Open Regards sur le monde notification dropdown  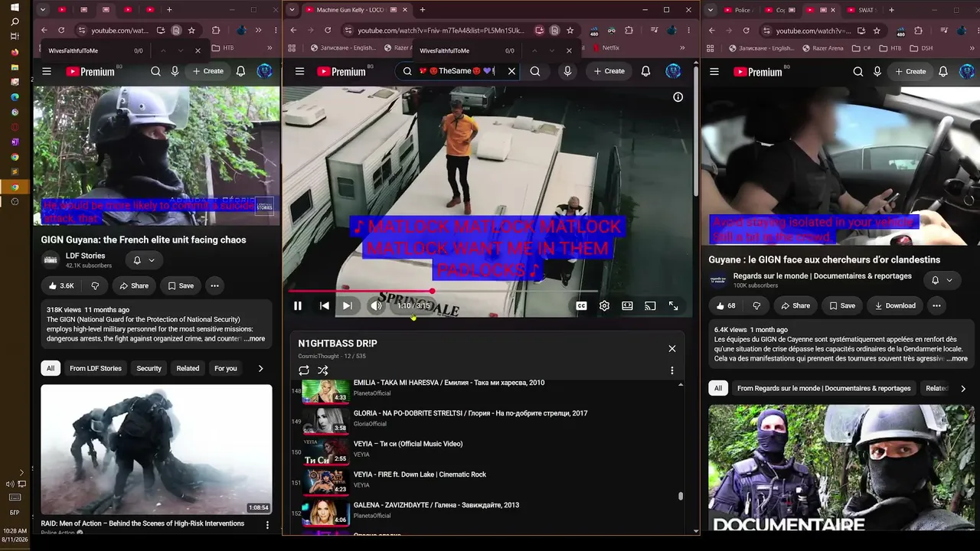click(942, 280)
